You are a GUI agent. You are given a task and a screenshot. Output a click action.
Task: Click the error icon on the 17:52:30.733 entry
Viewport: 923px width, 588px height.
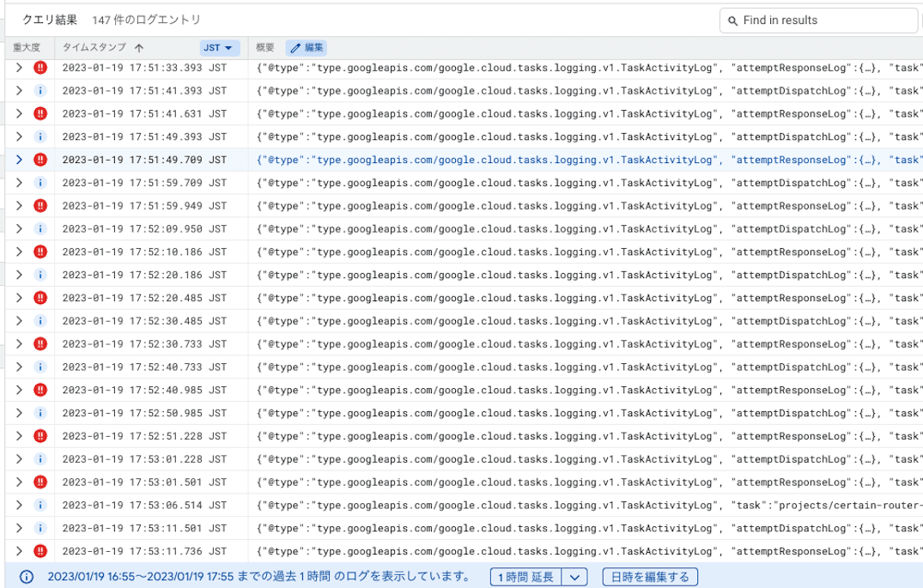click(x=40, y=343)
